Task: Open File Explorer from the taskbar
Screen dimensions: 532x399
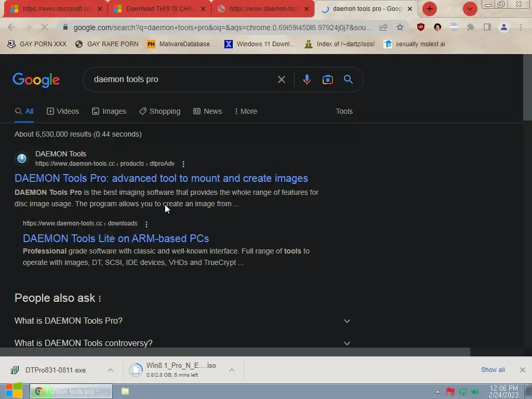Action: pos(125,391)
